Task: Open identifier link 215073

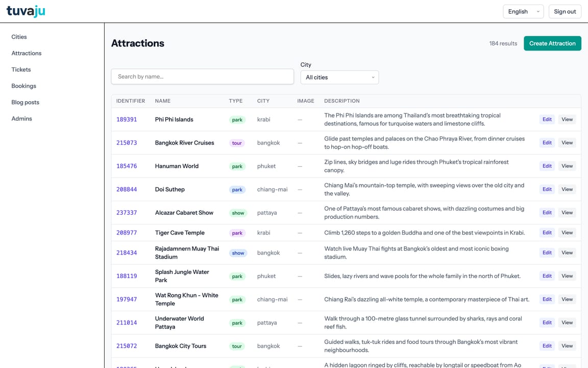Action: click(x=127, y=143)
